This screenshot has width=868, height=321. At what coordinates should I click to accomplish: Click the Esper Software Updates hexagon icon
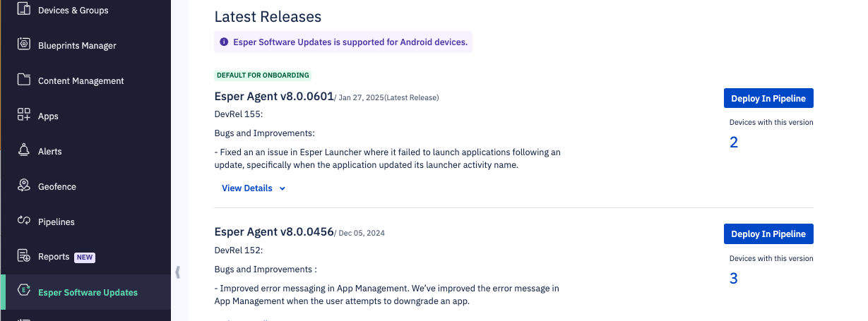(24, 291)
